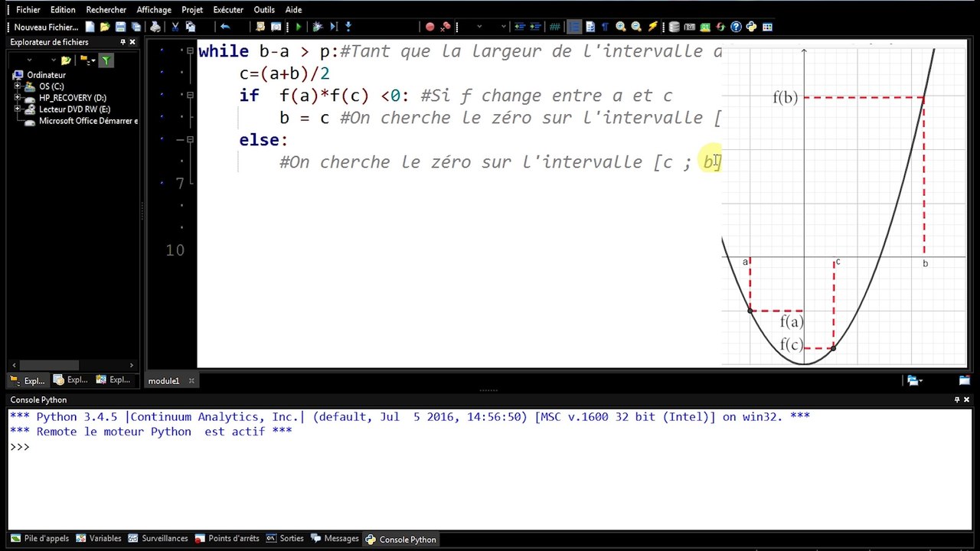Open the help question mark icon

coord(736,27)
